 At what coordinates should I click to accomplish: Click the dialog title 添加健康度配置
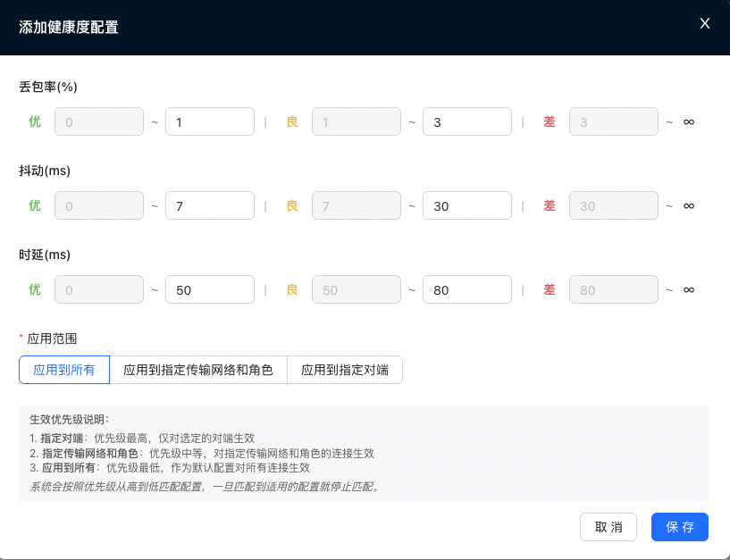[66, 29]
